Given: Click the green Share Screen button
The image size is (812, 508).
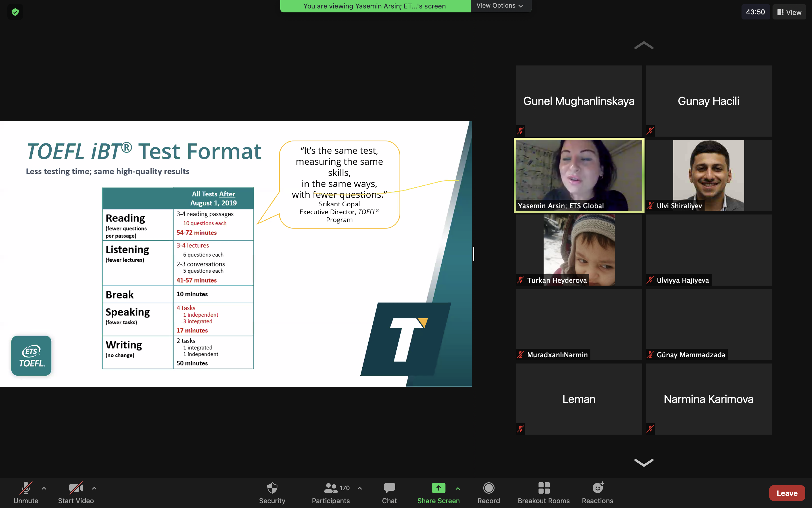Looking at the screenshot, I should pos(438,492).
